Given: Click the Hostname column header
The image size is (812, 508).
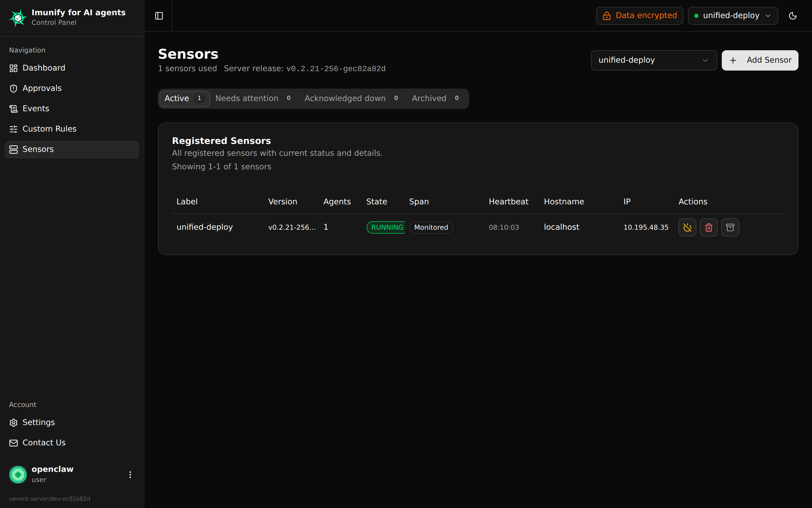Looking at the screenshot, I should coord(564,202).
